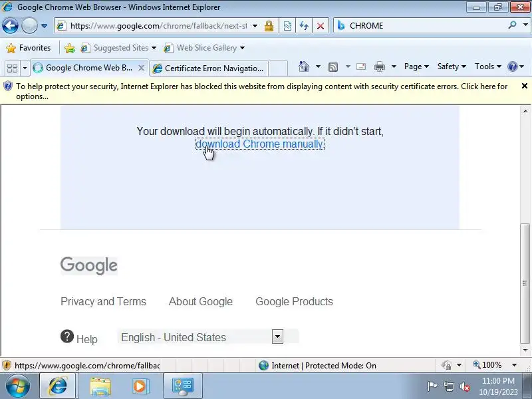Click the Read Mail icon
Image resolution: width=532 pixels, height=399 pixels.
tap(361, 66)
